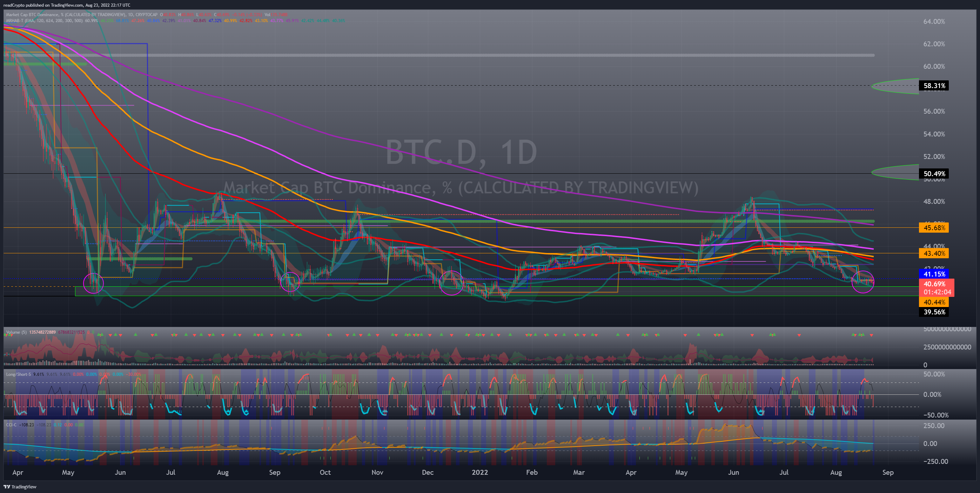Click the black 39.56% price label
This screenshot has width=980, height=493.
pos(934,312)
